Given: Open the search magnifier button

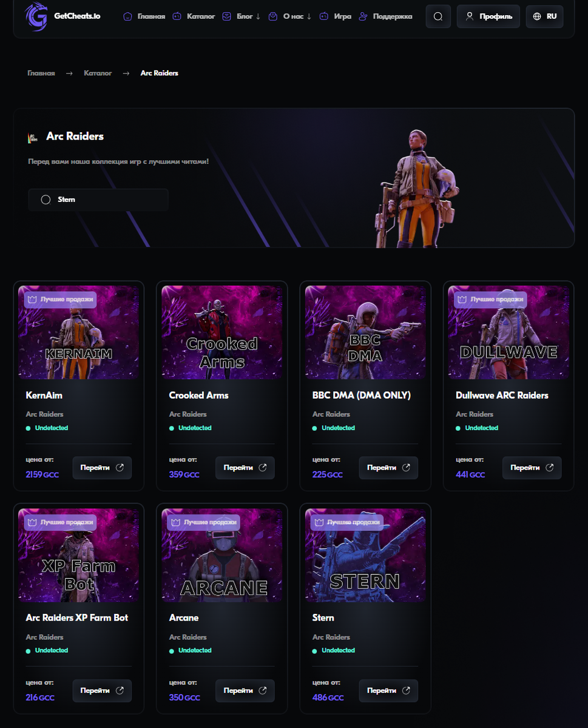Looking at the screenshot, I should 438,16.
